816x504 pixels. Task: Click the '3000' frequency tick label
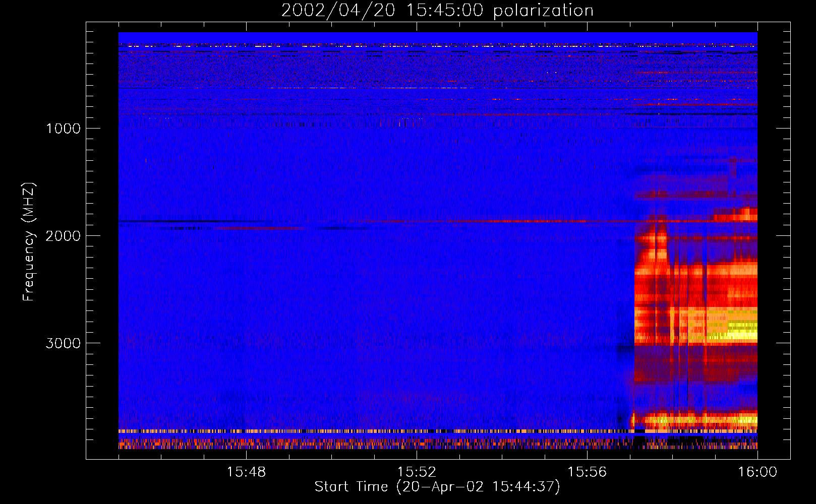tap(63, 343)
